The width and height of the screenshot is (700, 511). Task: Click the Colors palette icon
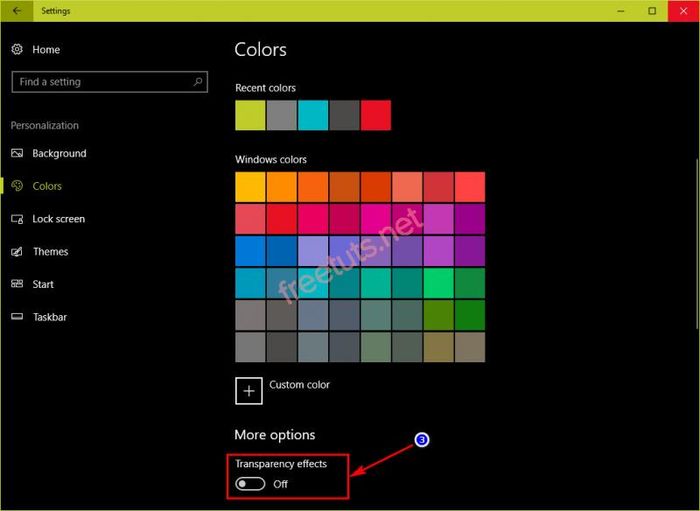tap(17, 186)
